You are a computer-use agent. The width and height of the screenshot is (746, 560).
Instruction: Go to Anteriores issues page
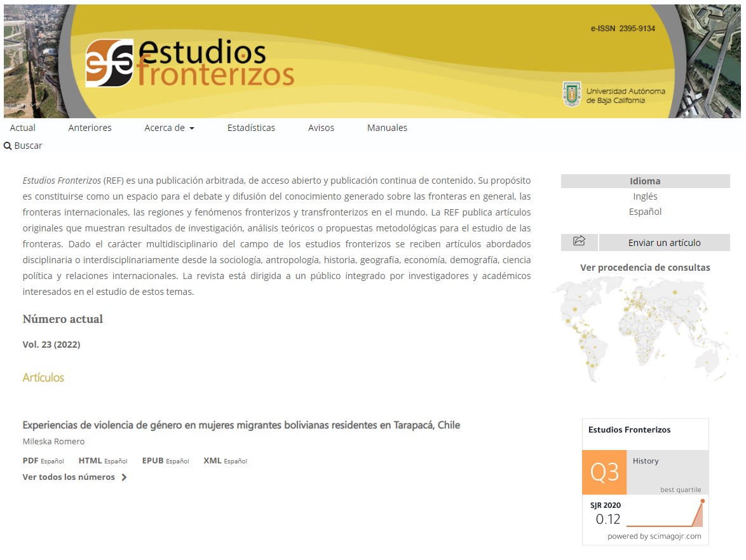point(90,128)
